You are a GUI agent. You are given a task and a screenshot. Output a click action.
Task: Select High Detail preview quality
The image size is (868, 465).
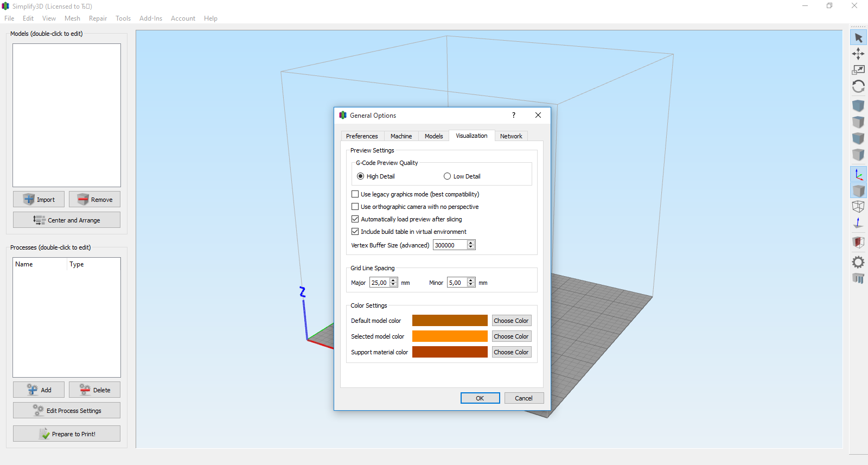376,176
